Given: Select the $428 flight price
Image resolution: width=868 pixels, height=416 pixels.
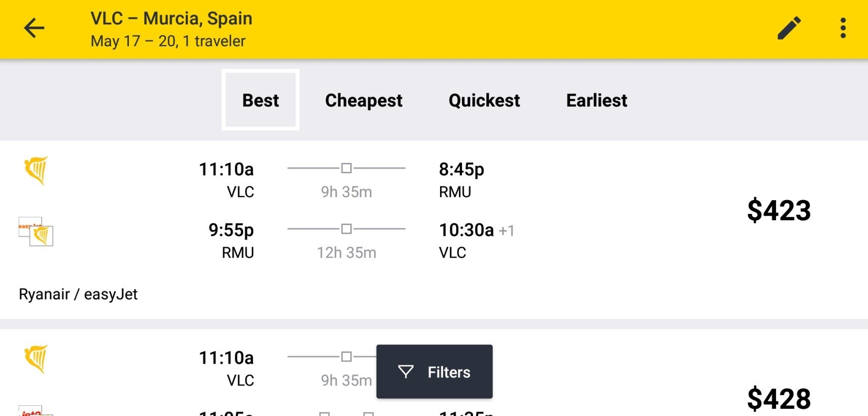Looking at the screenshot, I should pyautogui.click(x=779, y=399).
